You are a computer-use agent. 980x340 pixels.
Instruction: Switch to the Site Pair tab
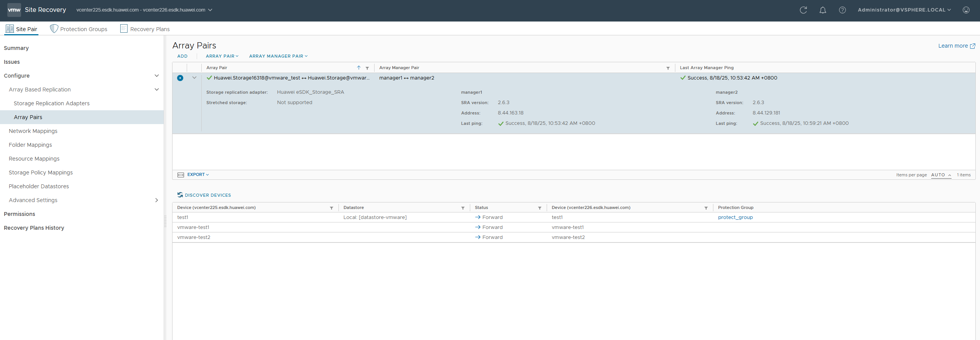click(x=22, y=29)
